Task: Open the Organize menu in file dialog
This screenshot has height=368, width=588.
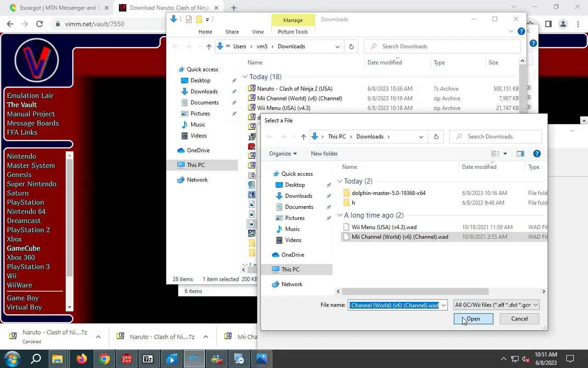Action: pos(283,154)
